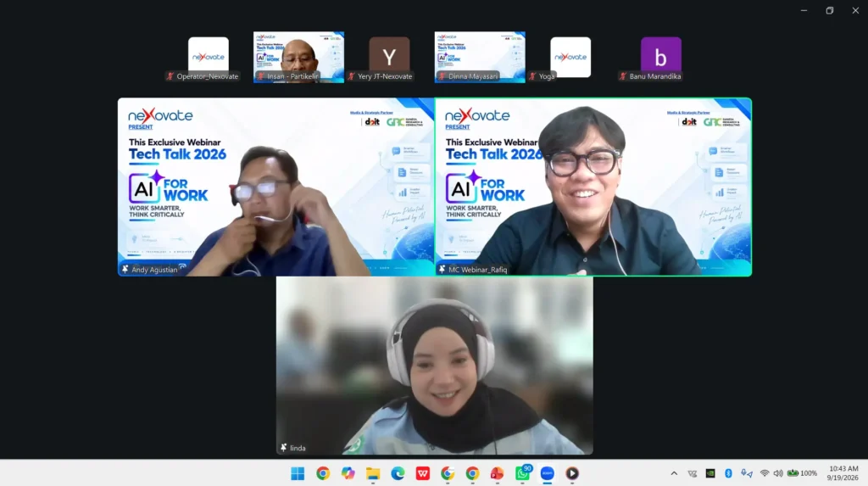
Task: Click muted mic icon beside Banu Marandika
Action: click(623, 76)
